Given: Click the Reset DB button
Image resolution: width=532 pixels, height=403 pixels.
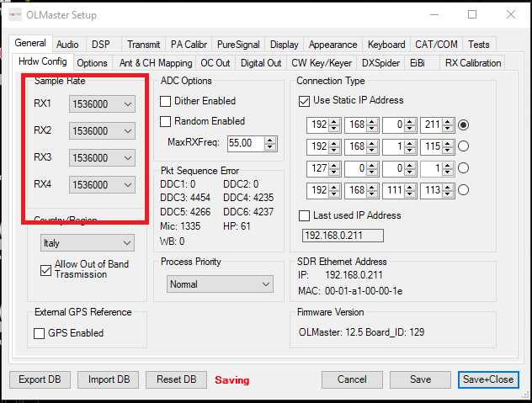Looking at the screenshot, I should click(177, 379).
